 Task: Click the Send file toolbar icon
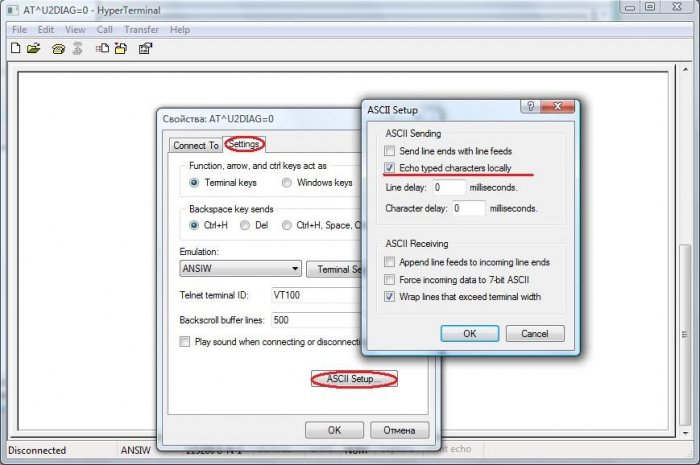tap(101, 48)
